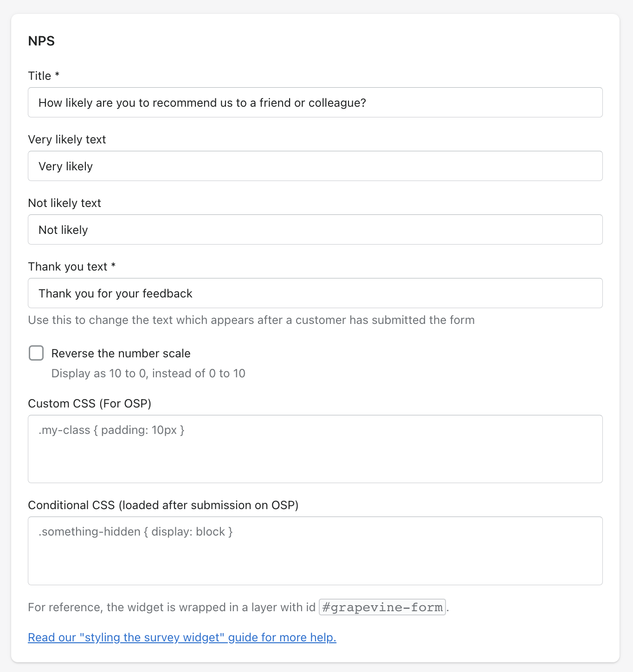The image size is (633, 672).
Task: Focus the Very likely text field
Action: (315, 166)
